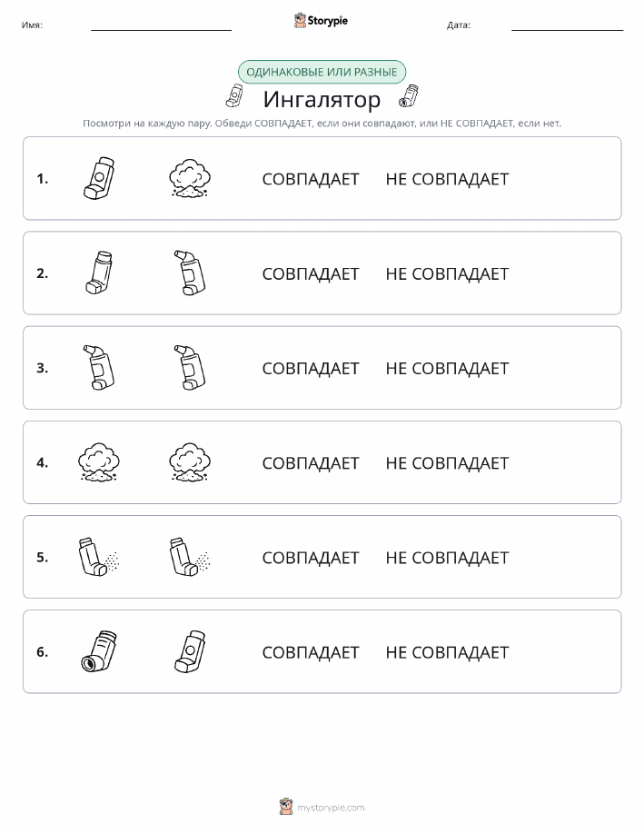Click the ОДИНАКОВЫЕ ИЛИ РАЗНЫЕ green badge
The height and width of the screenshot is (833, 644).
[x=322, y=72]
